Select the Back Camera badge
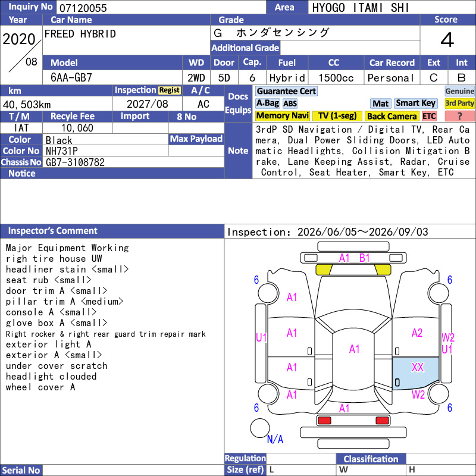 point(392,116)
